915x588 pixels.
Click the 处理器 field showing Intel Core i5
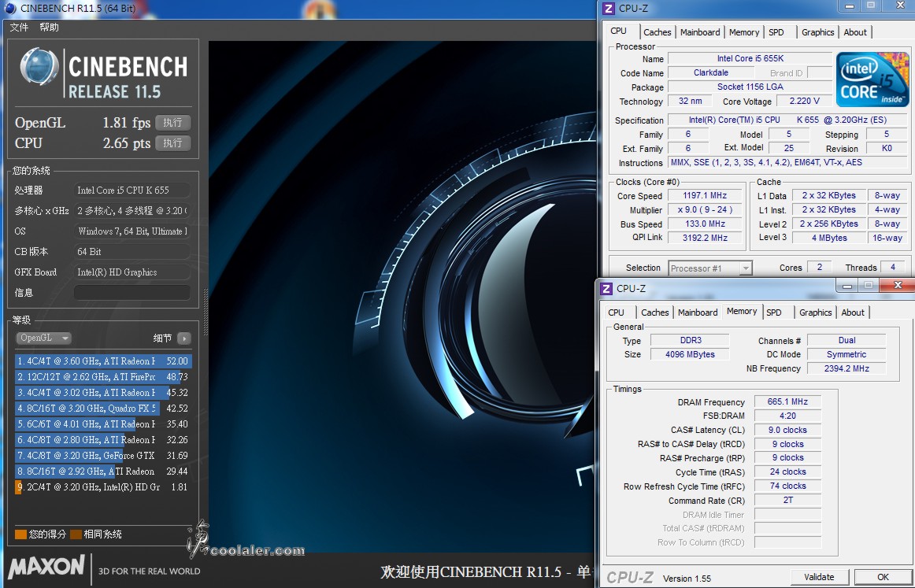point(132,190)
